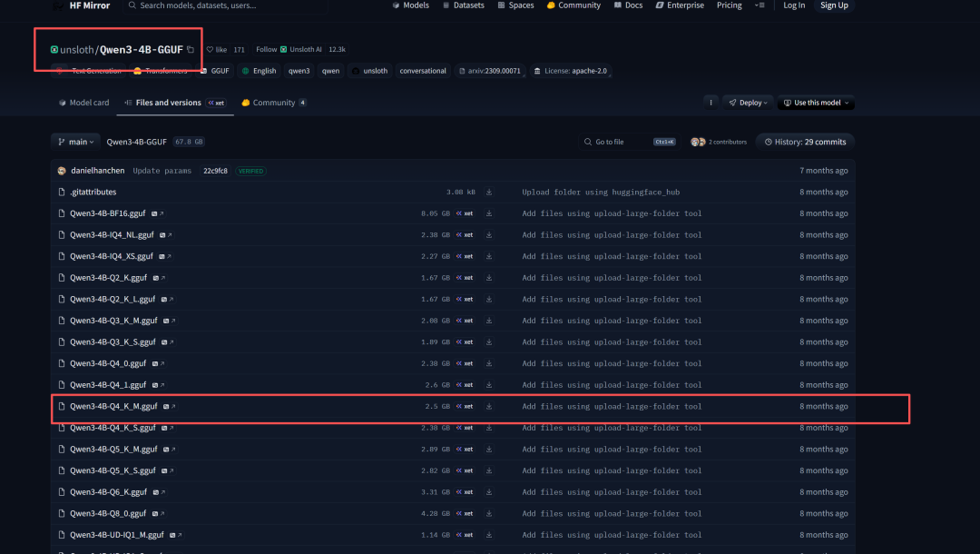Expand the Use this model dropdown
Screen dimensions: 980x554
[816, 103]
